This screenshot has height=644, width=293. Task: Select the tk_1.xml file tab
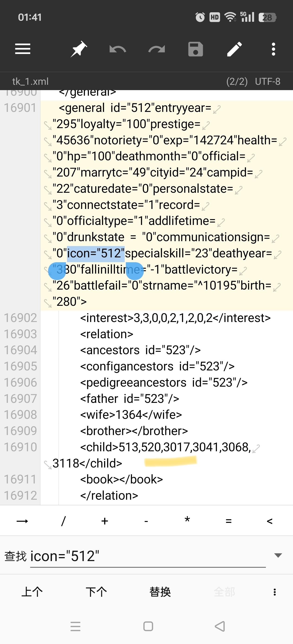30,81
